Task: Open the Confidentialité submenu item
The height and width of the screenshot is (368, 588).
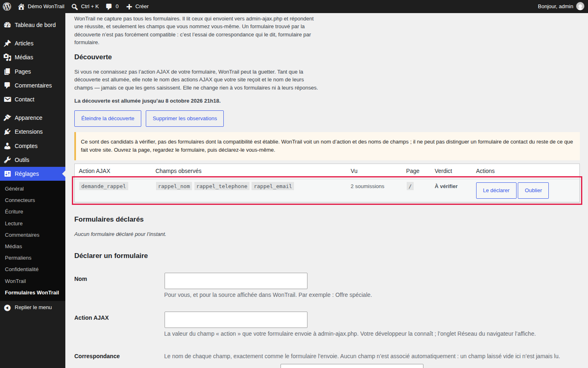Action: point(22,269)
